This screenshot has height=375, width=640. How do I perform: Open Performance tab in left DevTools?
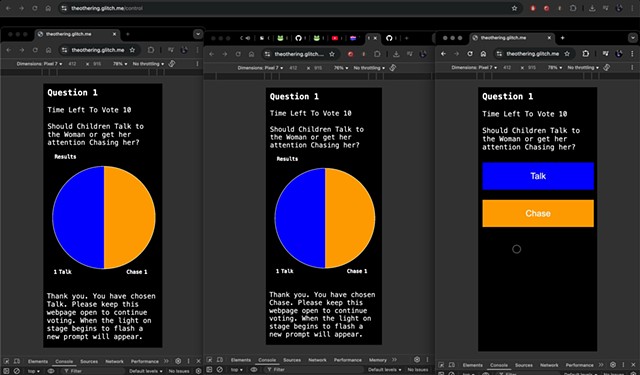click(x=144, y=362)
